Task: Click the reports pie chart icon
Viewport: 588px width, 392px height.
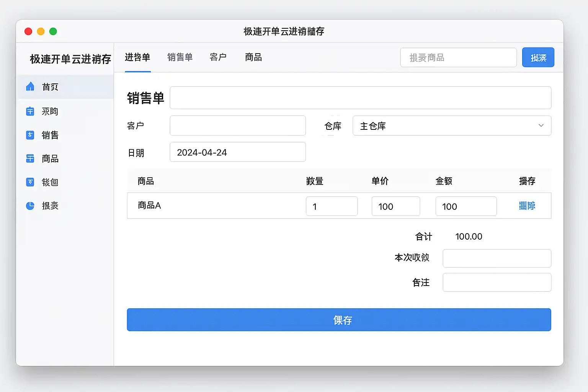Action: (x=30, y=206)
